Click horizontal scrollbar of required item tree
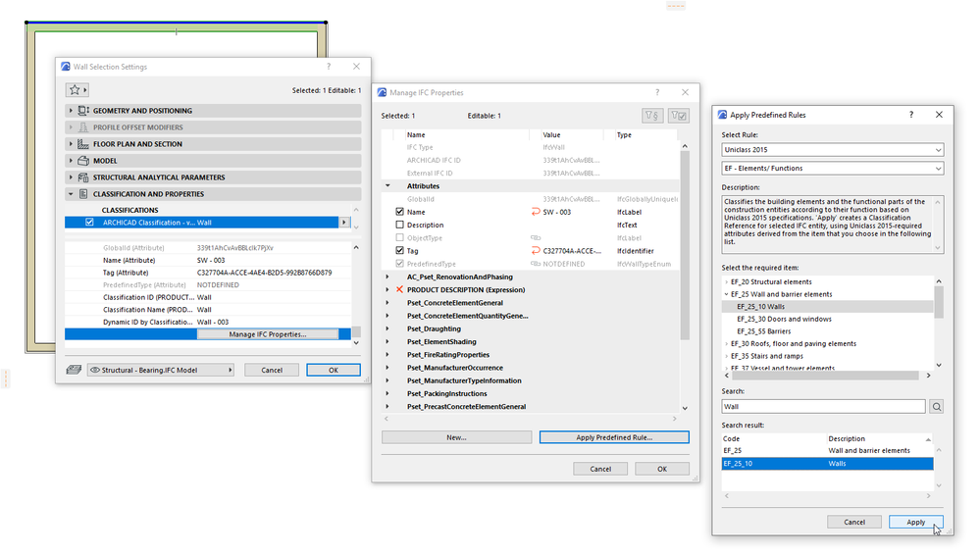Image resolution: width=980 pixels, height=555 pixels. click(x=825, y=376)
